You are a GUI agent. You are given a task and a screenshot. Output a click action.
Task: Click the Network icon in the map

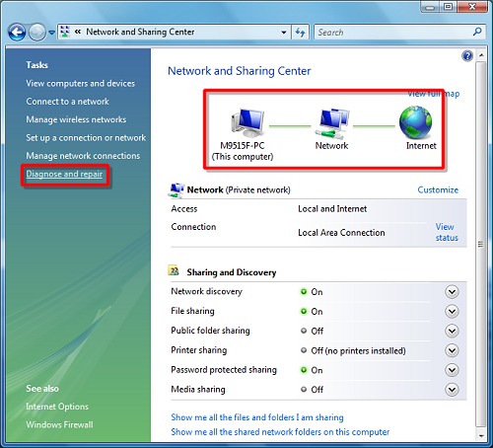[x=332, y=123]
